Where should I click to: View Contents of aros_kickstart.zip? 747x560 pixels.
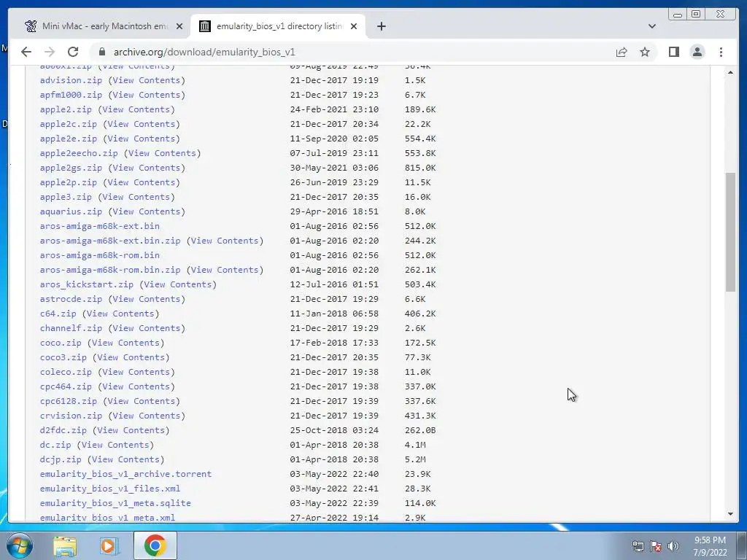pyautogui.click(x=178, y=284)
